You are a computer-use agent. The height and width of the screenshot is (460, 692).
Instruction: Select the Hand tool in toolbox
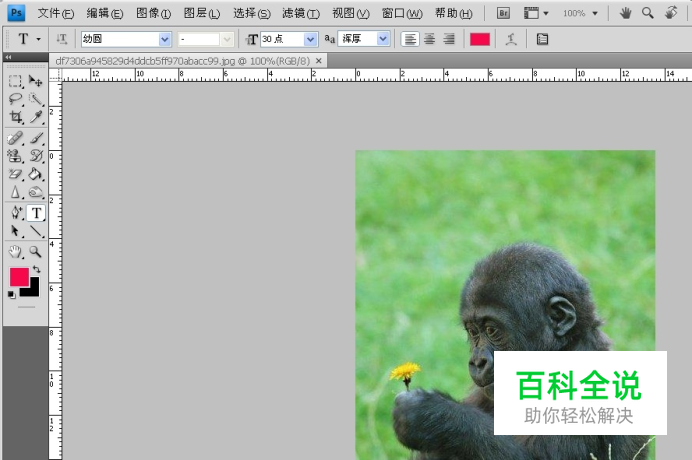coord(15,252)
